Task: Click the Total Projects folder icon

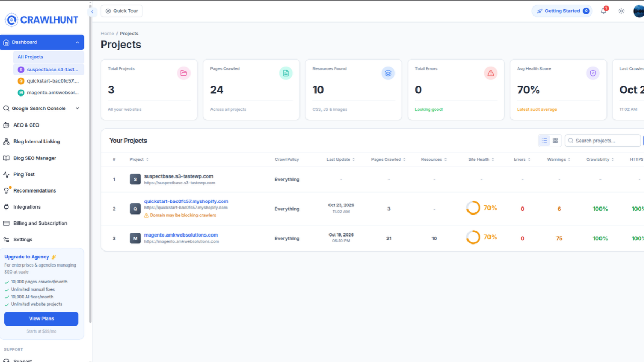Action: pos(184,73)
